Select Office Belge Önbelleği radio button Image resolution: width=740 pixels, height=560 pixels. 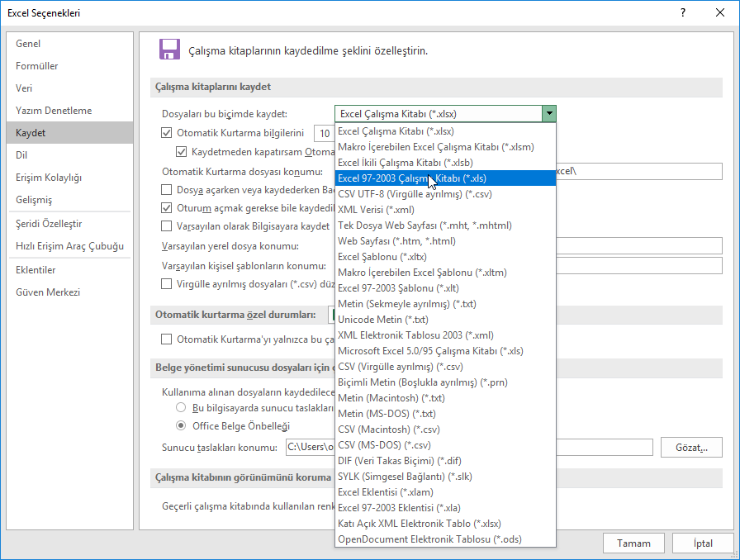(181, 426)
